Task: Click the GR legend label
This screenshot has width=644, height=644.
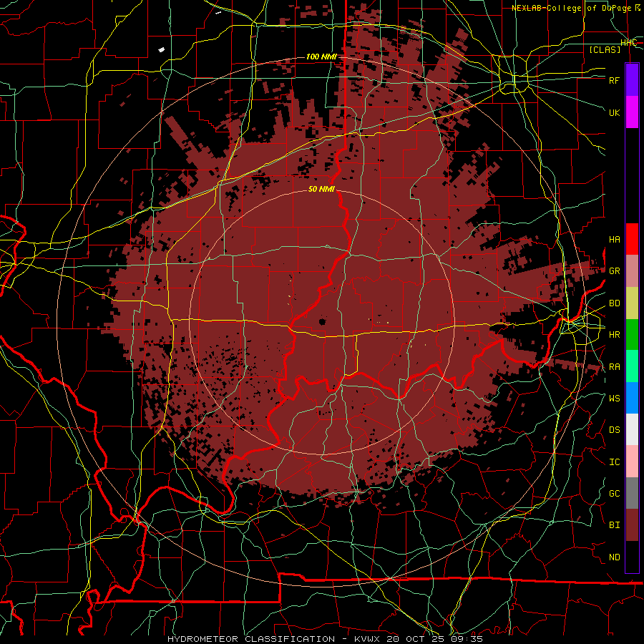Action: coord(615,271)
